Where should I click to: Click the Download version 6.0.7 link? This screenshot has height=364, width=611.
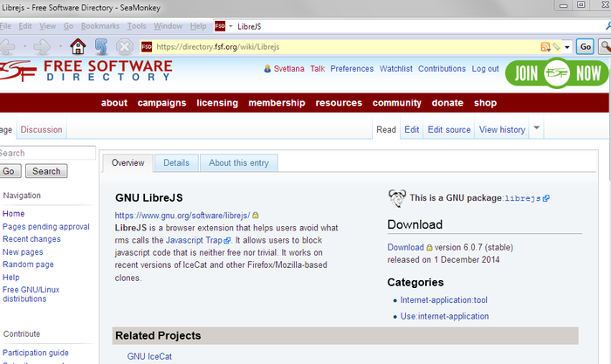pos(405,248)
